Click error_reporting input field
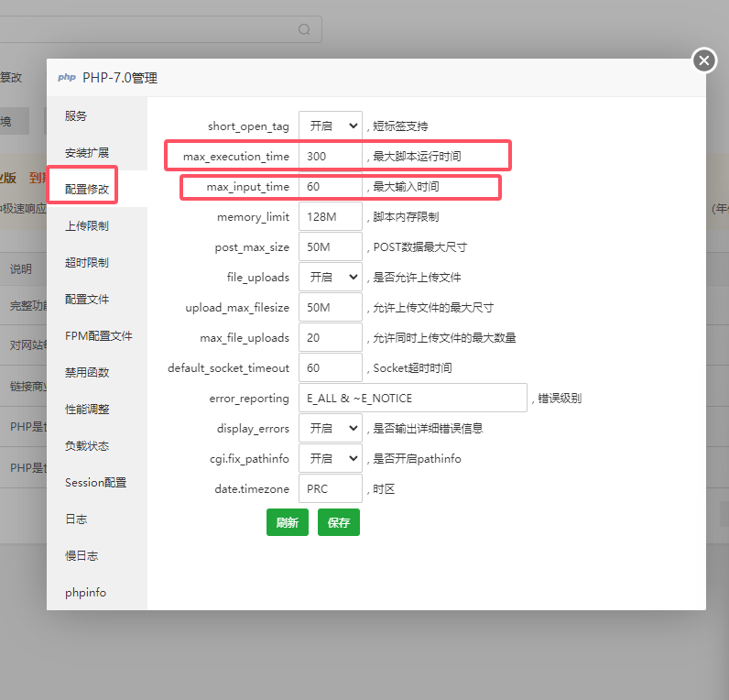Image resolution: width=729 pixels, height=700 pixels. click(413, 398)
